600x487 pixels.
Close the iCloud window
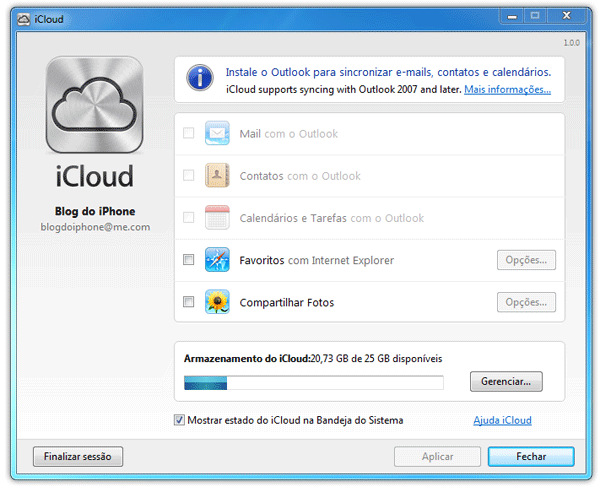[x=567, y=16]
